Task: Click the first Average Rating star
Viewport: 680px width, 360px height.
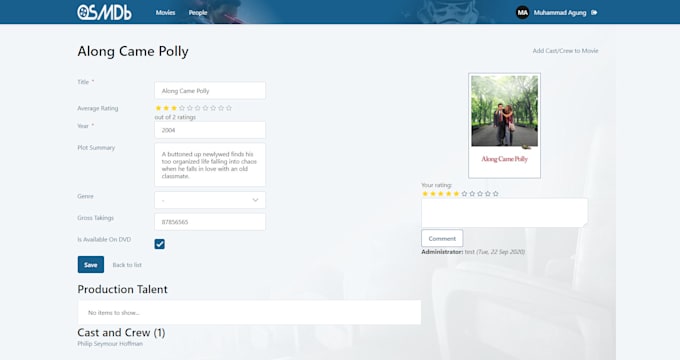Action: [x=158, y=108]
